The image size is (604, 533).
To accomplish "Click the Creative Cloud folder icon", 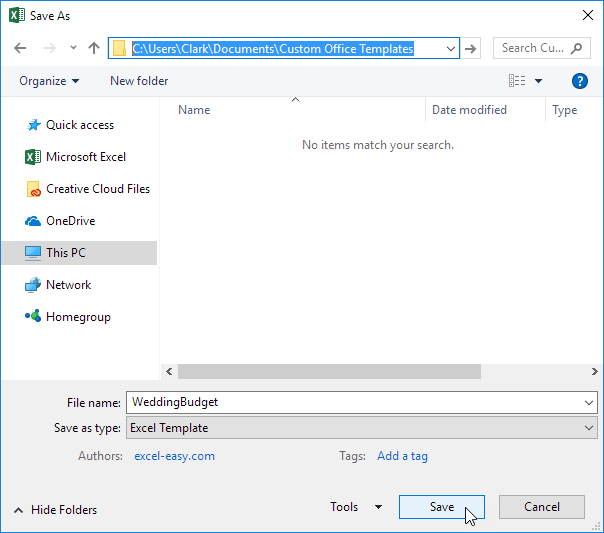I will click(x=34, y=189).
